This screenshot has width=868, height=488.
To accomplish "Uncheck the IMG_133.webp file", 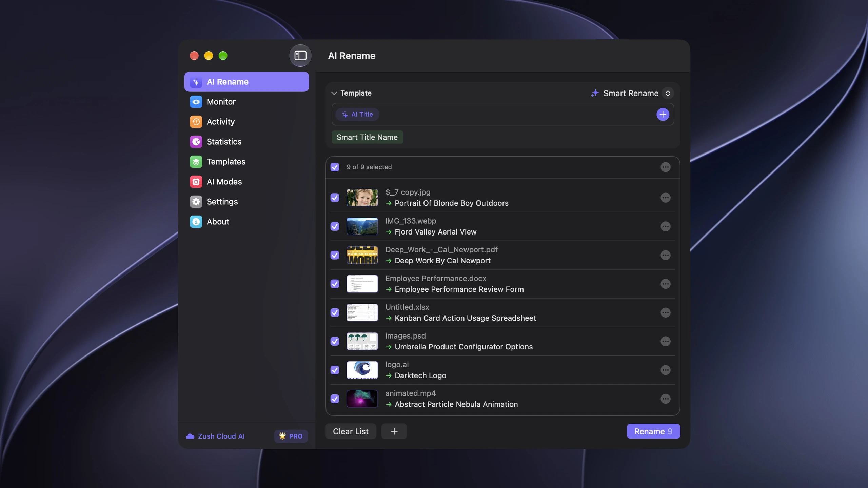I will [x=335, y=226].
